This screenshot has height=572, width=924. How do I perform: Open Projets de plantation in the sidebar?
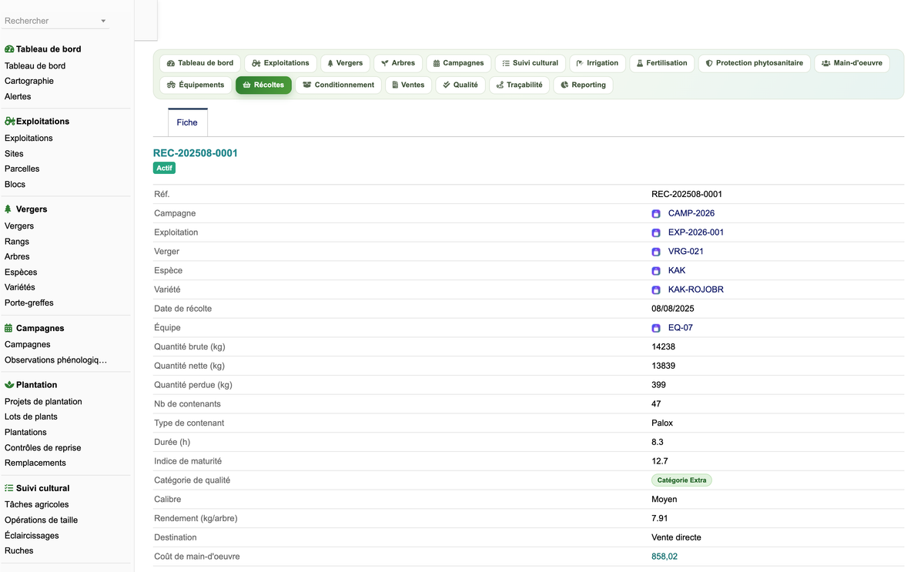tap(43, 402)
